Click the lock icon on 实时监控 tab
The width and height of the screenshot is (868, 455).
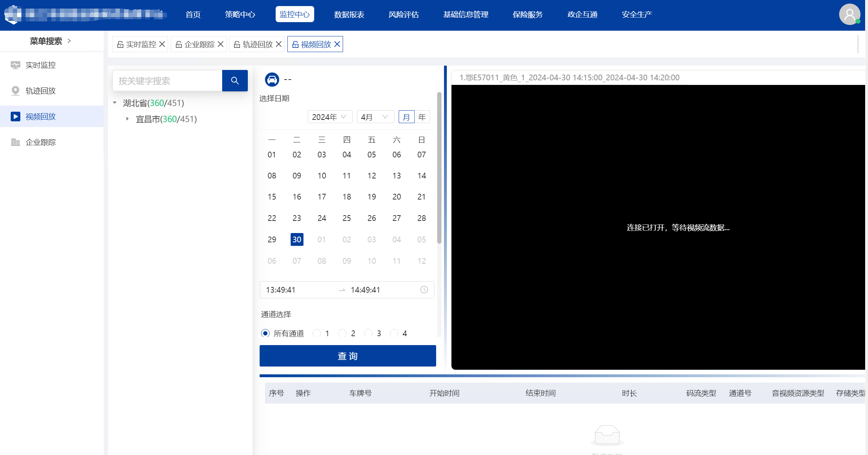click(x=120, y=44)
